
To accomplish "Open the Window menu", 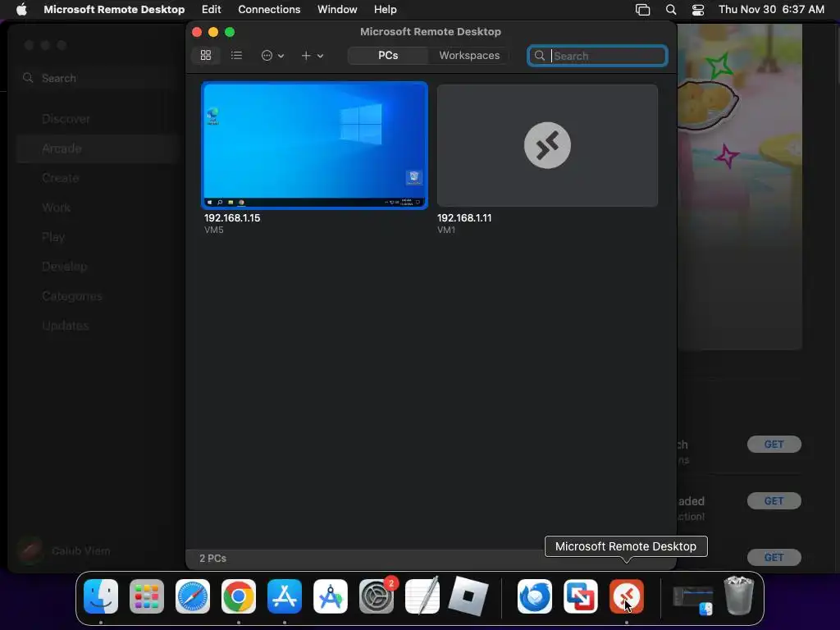I will [x=337, y=10].
